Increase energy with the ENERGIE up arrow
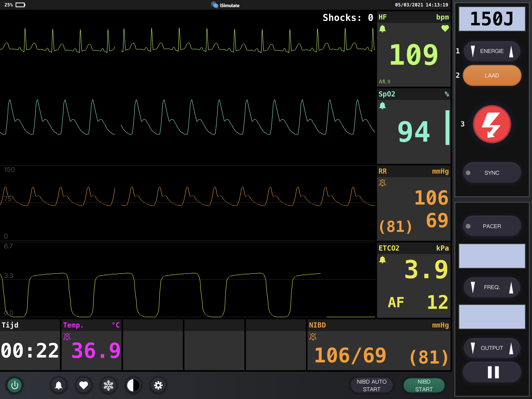Viewport: 532px width, 399px height. point(512,51)
